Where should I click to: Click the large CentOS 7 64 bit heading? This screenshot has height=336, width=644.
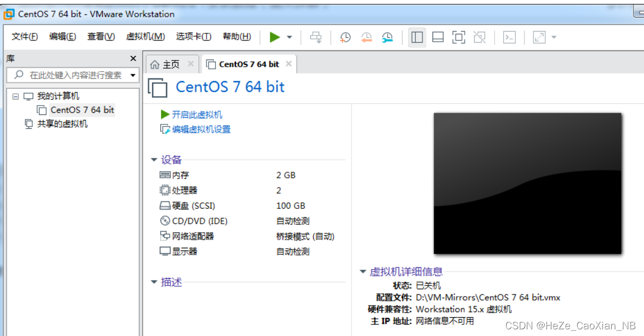point(230,87)
